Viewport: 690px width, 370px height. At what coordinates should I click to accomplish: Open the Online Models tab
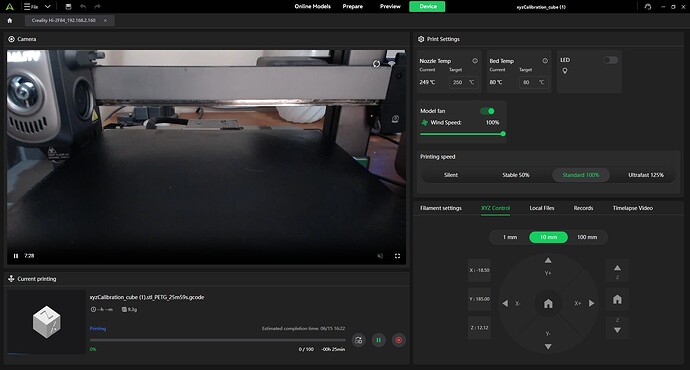tap(312, 6)
